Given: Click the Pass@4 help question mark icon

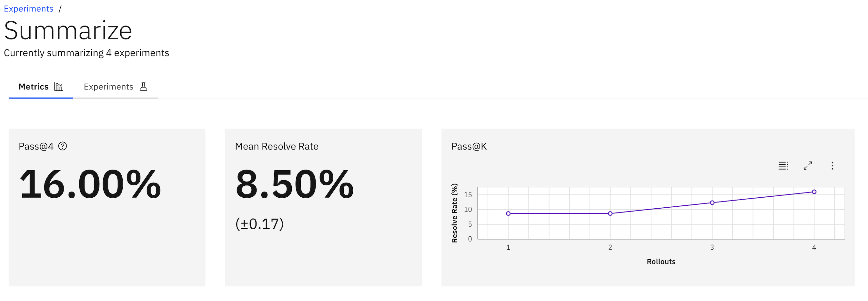Looking at the screenshot, I should (63, 146).
